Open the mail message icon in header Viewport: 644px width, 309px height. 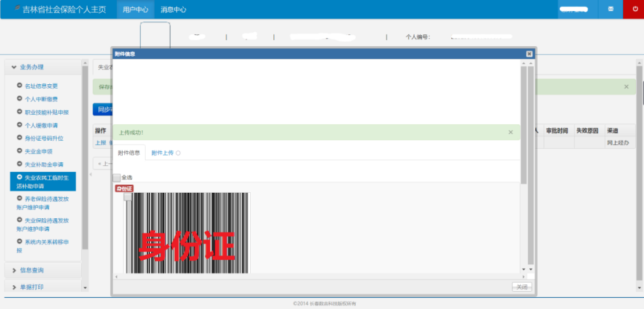point(610,9)
